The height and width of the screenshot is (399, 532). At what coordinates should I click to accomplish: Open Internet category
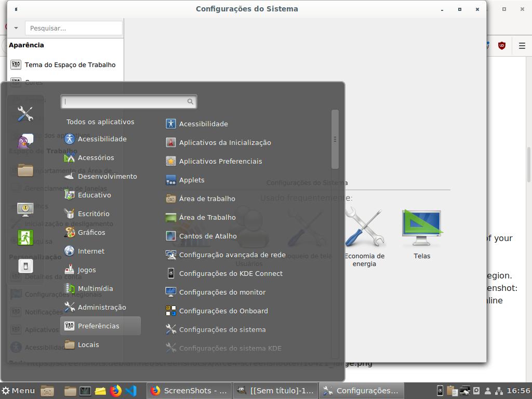tap(100, 251)
